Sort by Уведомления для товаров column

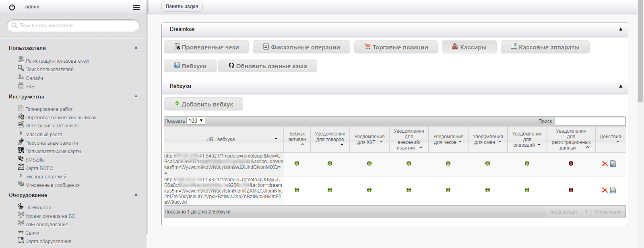(x=330, y=139)
